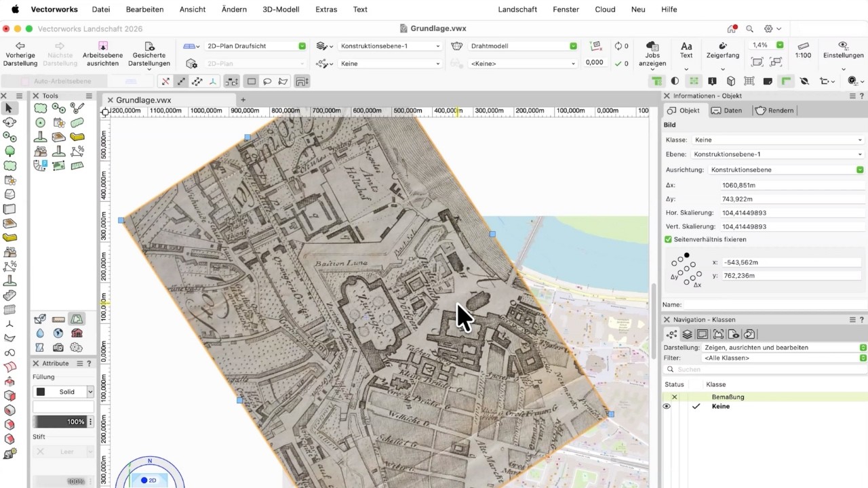Click the polygon selection mode icon
This screenshot has width=868, height=488.
coord(283,81)
